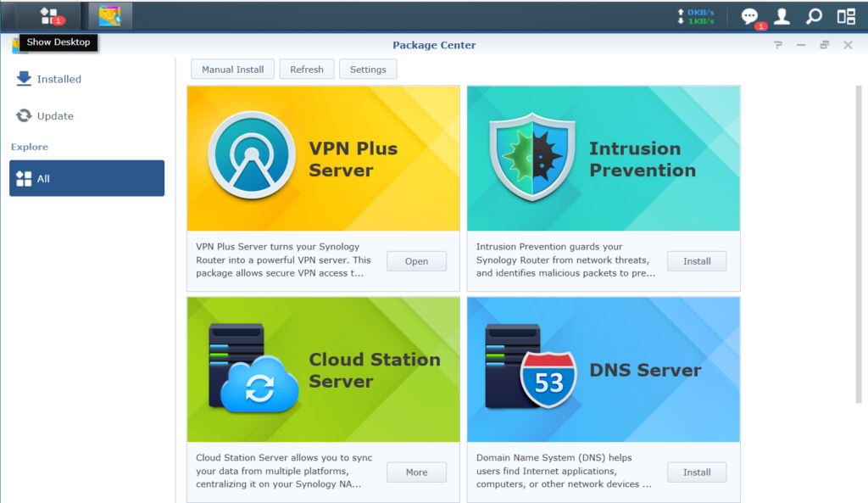The width and height of the screenshot is (868, 503).
Task: Click the Intrusion Prevention shield icon
Action: pyautogui.click(x=532, y=157)
